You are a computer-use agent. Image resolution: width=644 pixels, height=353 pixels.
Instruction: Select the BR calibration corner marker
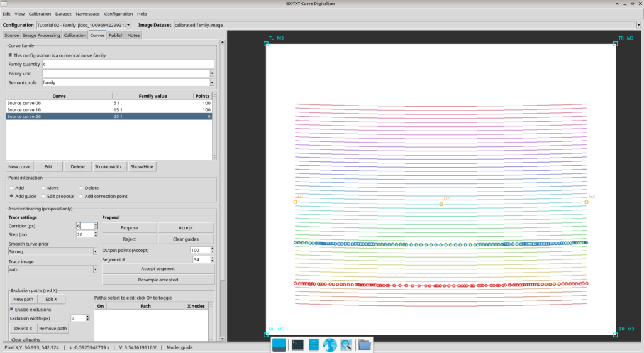click(615, 335)
